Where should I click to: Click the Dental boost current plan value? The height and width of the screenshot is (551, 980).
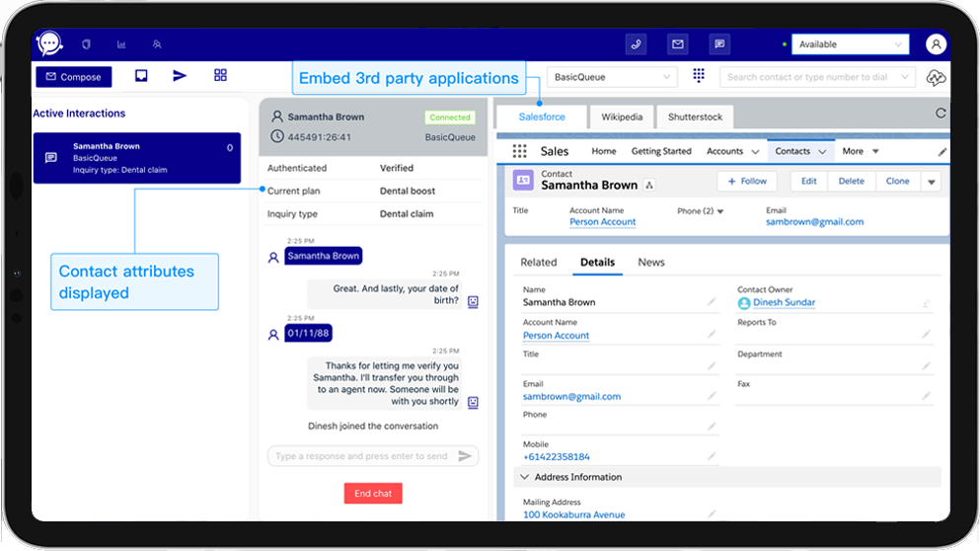click(408, 191)
